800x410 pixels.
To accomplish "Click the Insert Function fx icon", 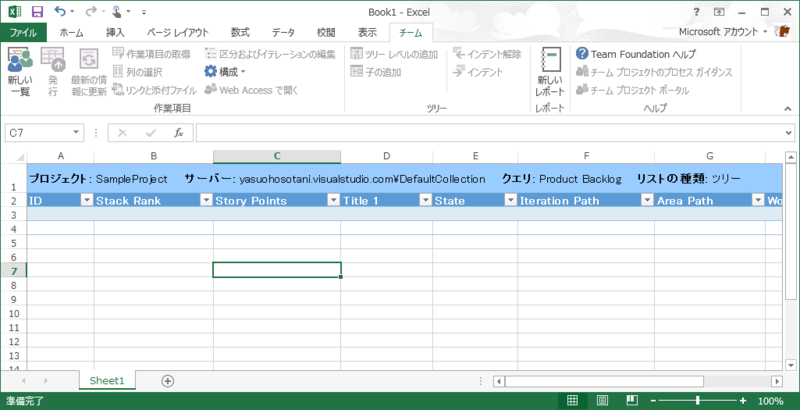I will (178, 133).
